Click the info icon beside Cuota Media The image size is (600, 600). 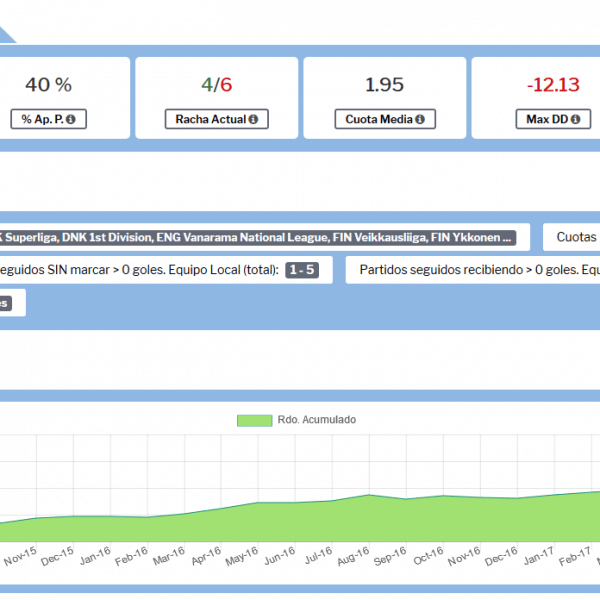click(x=420, y=119)
